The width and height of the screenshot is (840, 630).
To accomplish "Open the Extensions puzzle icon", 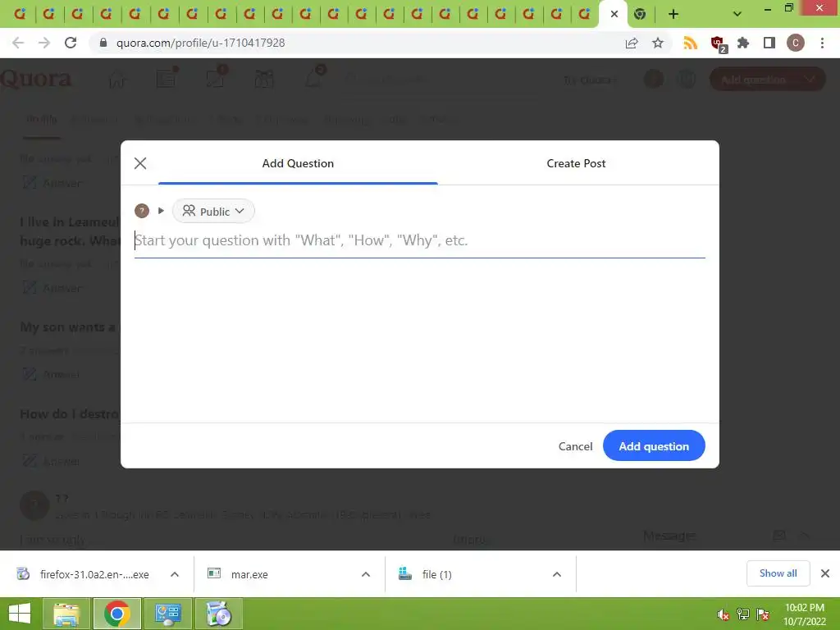I will point(743,43).
